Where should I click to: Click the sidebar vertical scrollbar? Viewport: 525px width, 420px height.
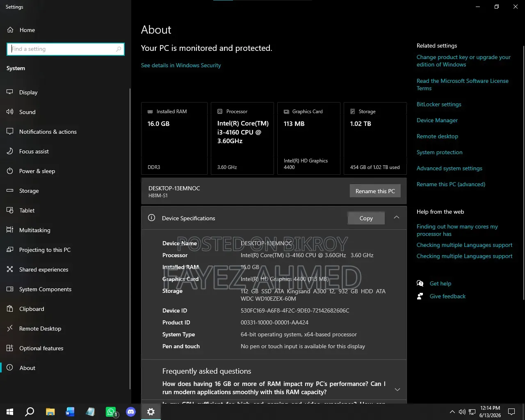click(x=130, y=238)
